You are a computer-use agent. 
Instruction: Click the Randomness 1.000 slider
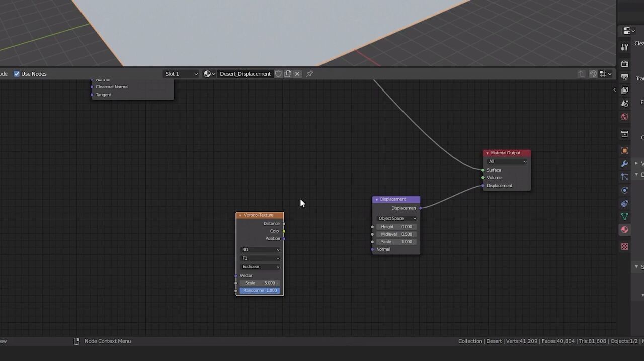tap(260, 290)
